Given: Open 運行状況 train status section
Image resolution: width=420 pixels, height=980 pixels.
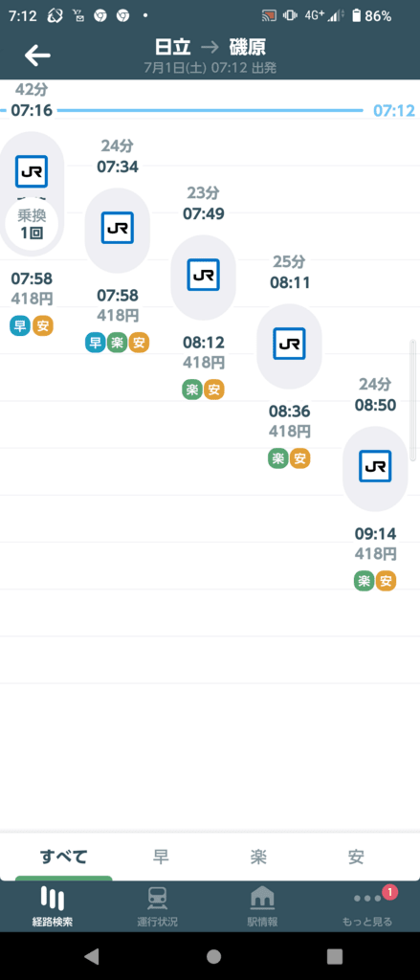Looking at the screenshot, I should (x=158, y=906).
